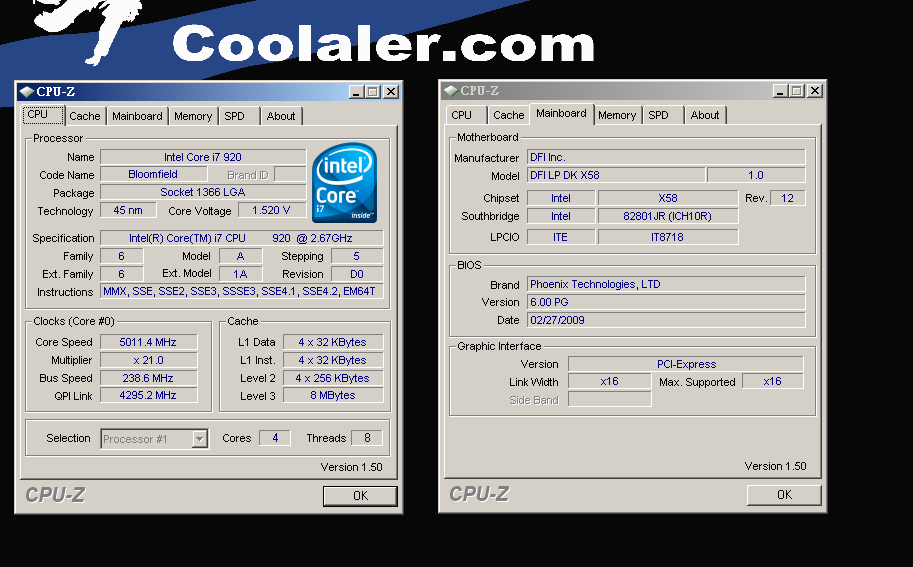Click the model revision 1.0 field
The image size is (913, 567).
coord(756,175)
